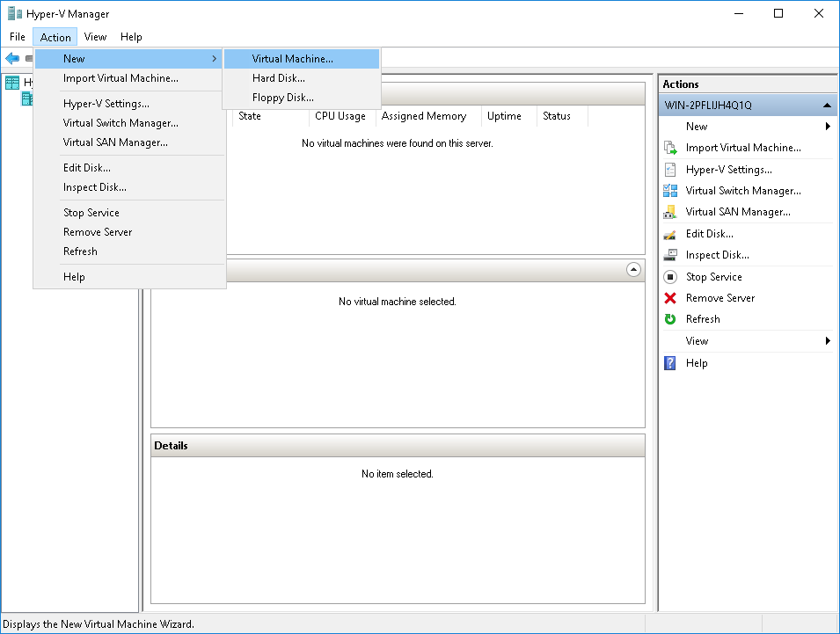840x634 pixels.
Task: Open the Help menu in the menu bar
Action: (x=131, y=37)
